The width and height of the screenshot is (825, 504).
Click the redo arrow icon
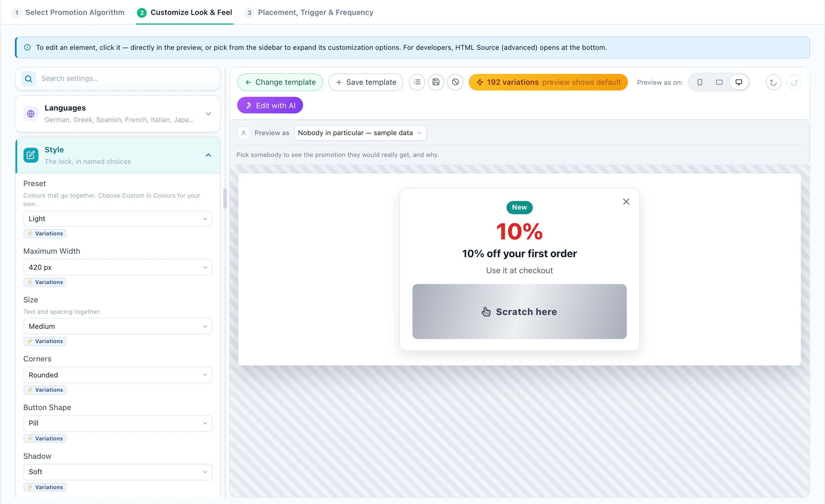[x=794, y=82]
